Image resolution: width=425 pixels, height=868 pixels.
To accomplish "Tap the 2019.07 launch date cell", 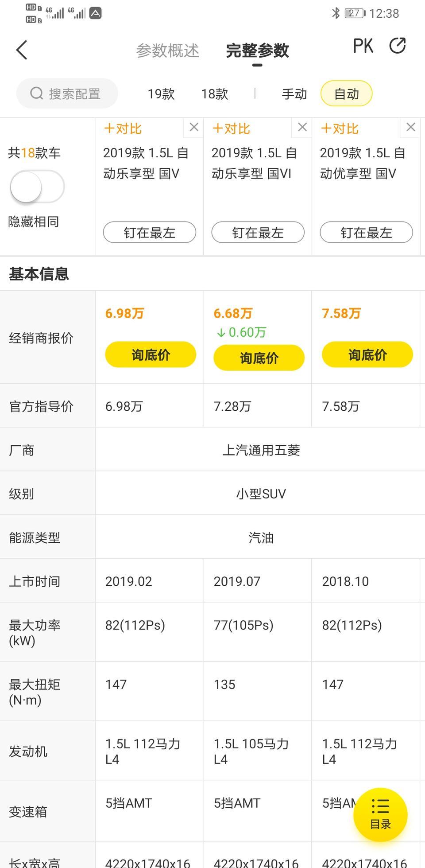I will [258, 581].
